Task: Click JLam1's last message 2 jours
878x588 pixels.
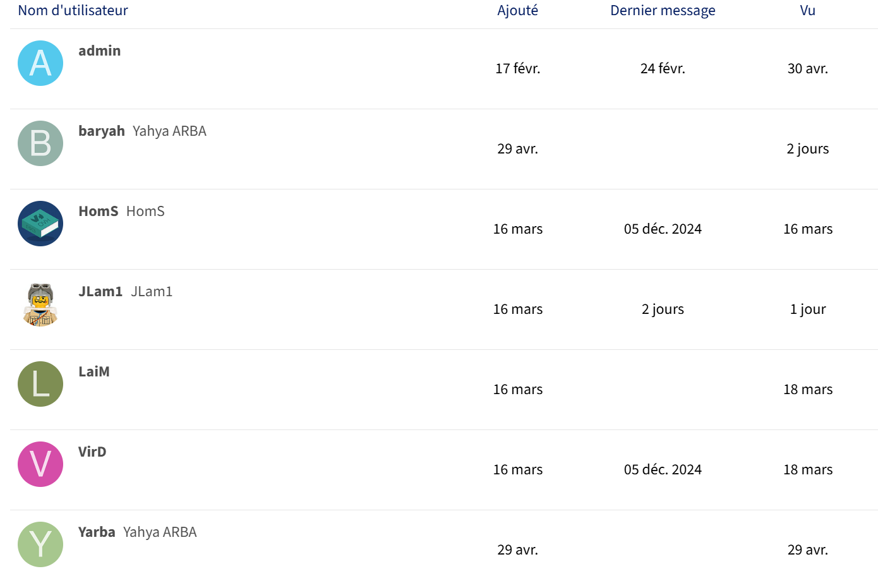Action: [663, 309]
